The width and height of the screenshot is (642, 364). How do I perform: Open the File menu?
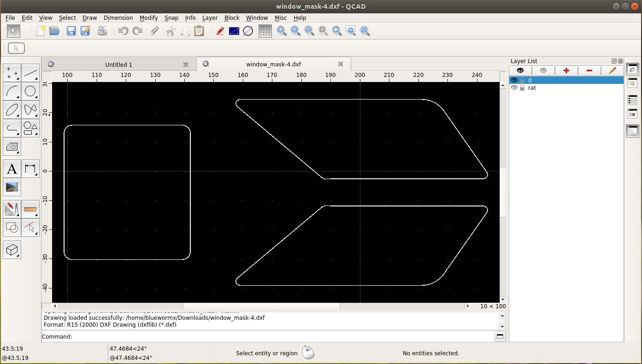pyautogui.click(x=10, y=18)
